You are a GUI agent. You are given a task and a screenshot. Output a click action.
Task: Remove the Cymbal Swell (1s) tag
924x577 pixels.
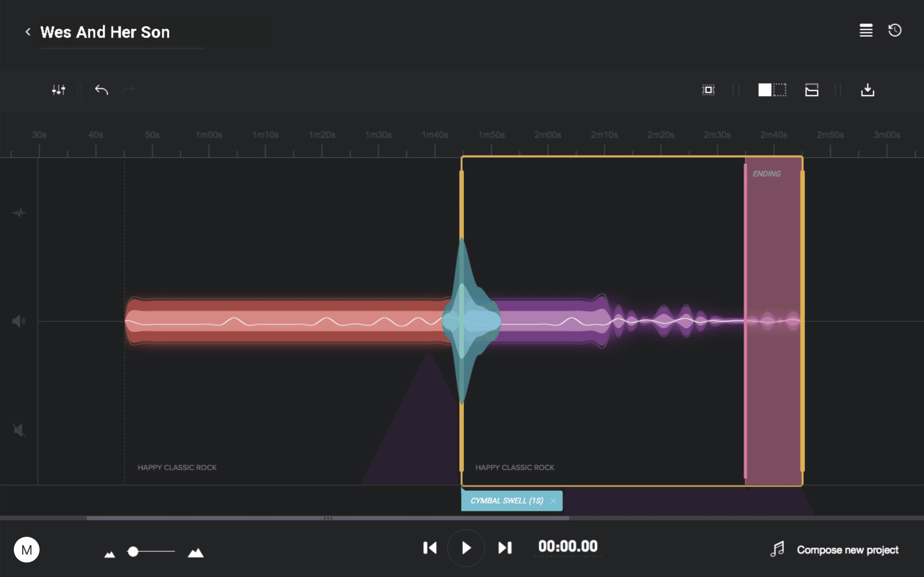pos(553,501)
